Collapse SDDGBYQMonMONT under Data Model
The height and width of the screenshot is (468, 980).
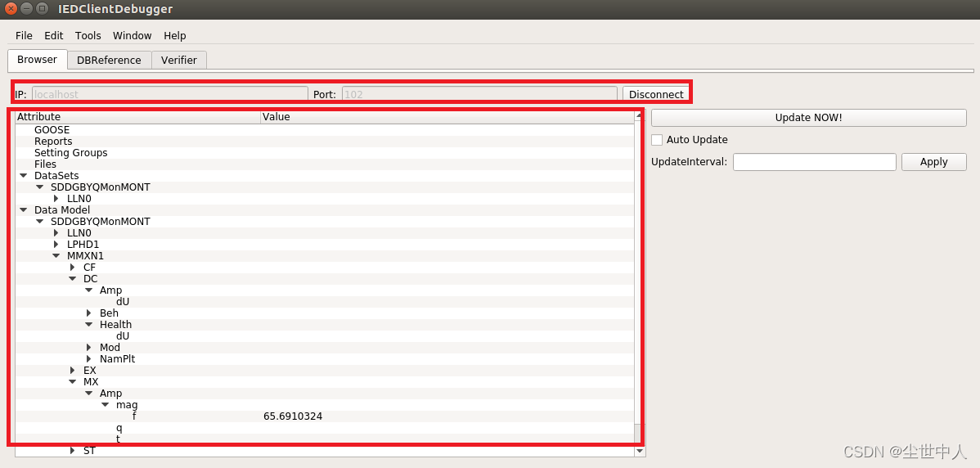pos(39,221)
